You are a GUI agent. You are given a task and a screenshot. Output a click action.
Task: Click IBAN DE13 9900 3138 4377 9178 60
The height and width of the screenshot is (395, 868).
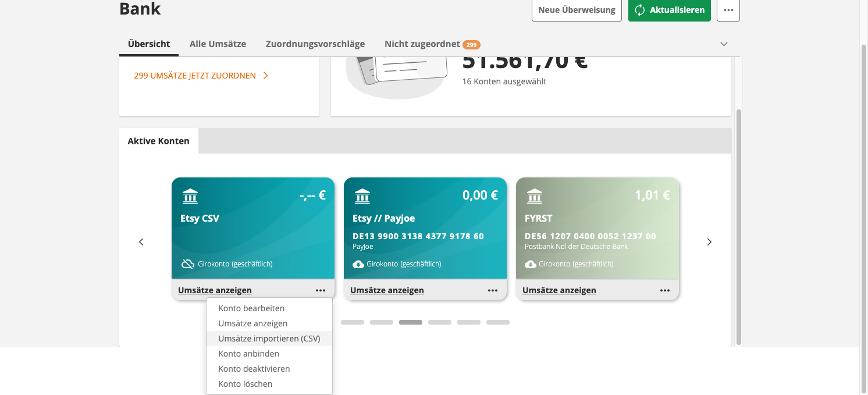point(418,237)
